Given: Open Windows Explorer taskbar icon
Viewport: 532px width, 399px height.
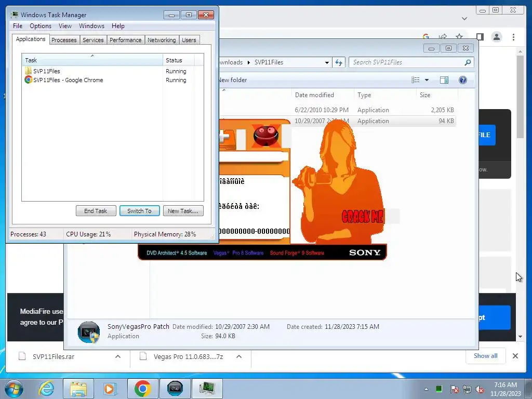Looking at the screenshot, I should click(78, 389).
